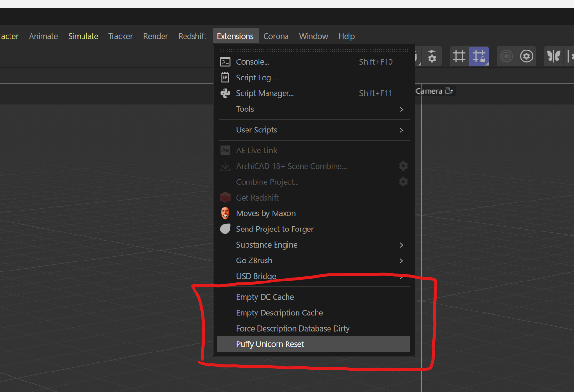
Task: Toggle the highlighted grid lock icon
Action: point(479,57)
